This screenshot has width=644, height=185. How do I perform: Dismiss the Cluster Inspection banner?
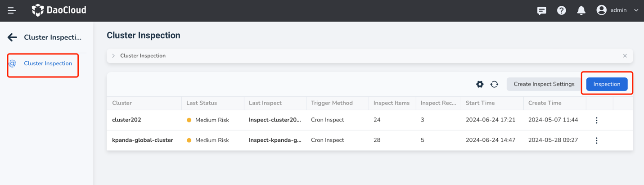625,56
